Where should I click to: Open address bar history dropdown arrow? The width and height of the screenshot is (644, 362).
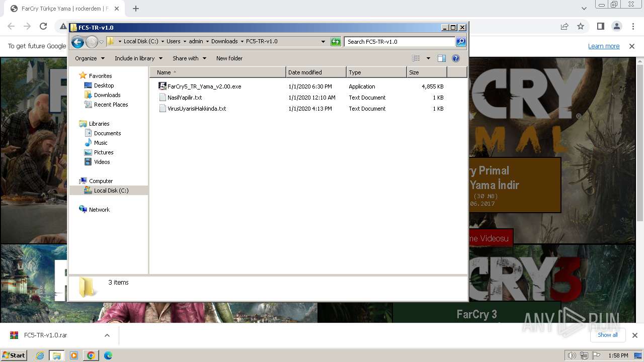(x=323, y=42)
